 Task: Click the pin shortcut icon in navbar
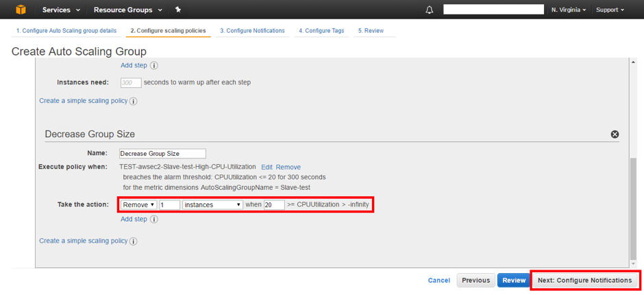click(x=178, y=10)
